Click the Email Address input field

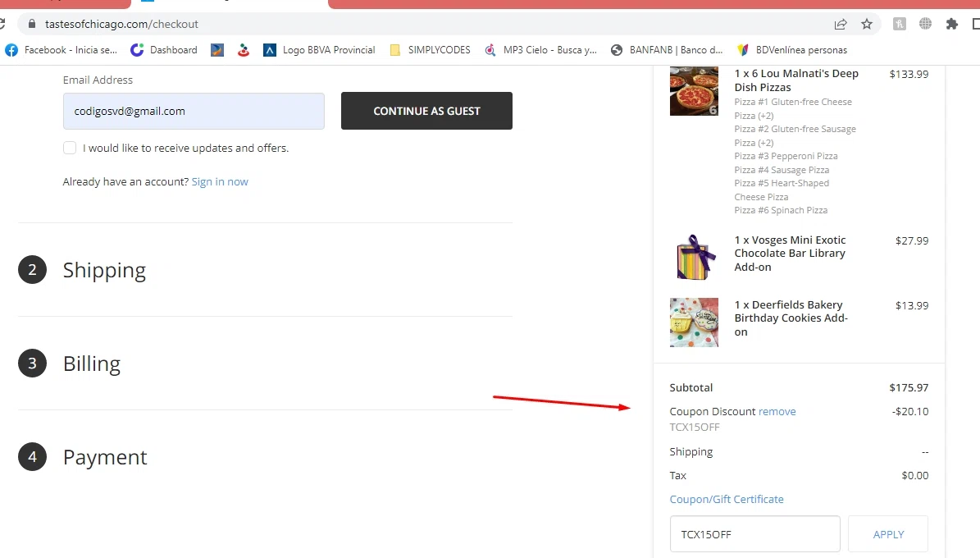point(194,112)
